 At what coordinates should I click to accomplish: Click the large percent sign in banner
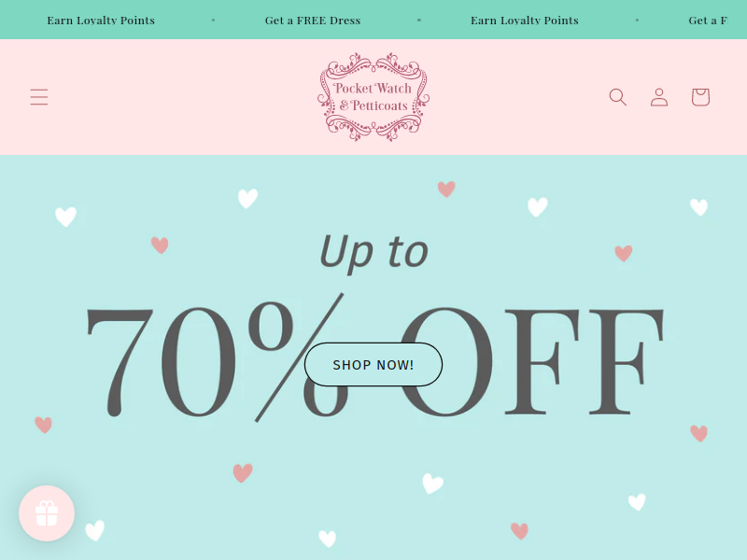click(300, 358)
